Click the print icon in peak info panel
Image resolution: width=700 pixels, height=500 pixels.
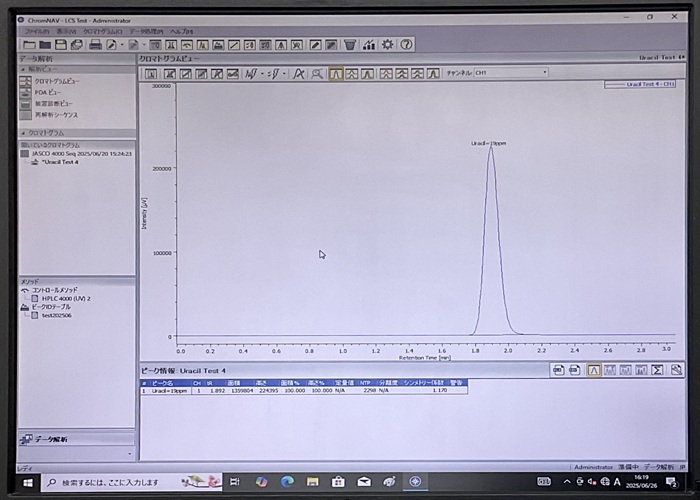tap(559, 370)
